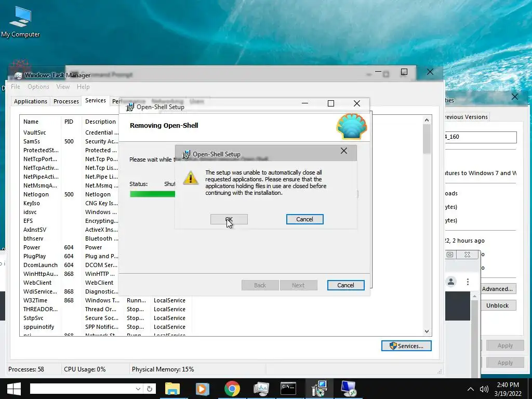Open the My Computer desktop icon
Viewport: 532px width, 399px height.
click(20, 21)
